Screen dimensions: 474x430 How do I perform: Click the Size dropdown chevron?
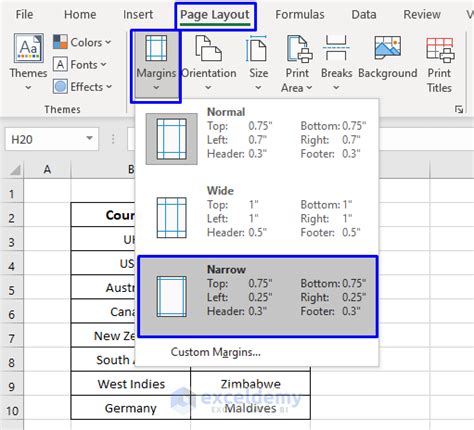point(258,88)
